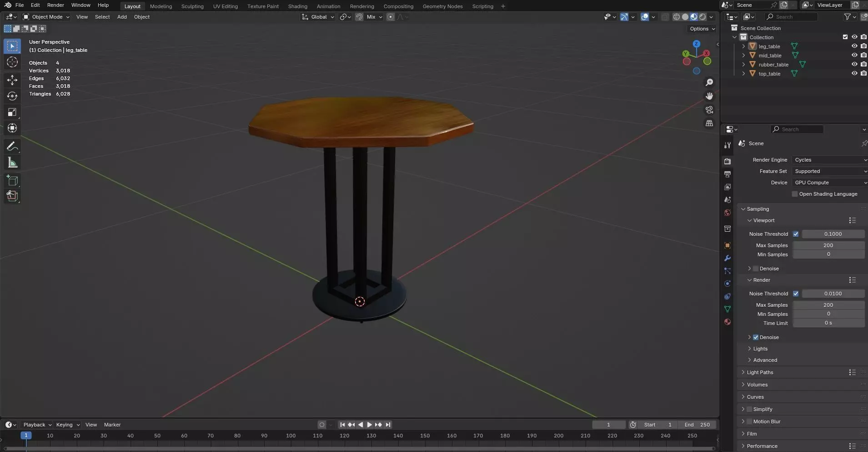Select the Cursor tool in the toolbar

pos(12,62)
